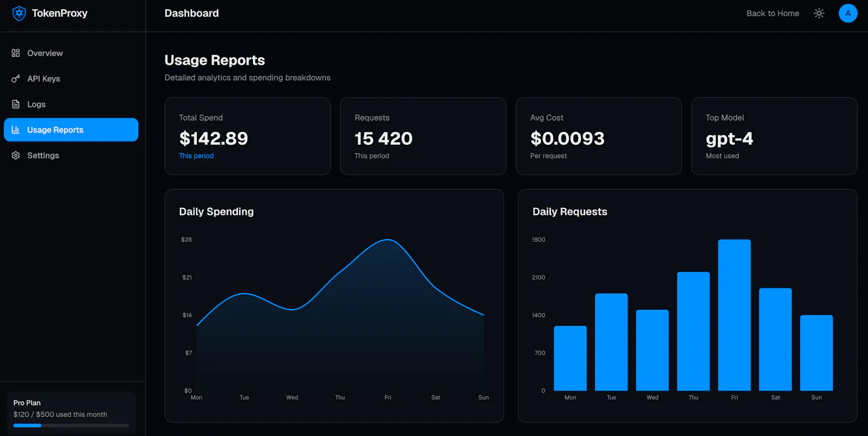Image resolution: width=868 pixels, height=436 pixels.
Task: Click the Daily Requests chart title
Action: [x=570, y=211]
